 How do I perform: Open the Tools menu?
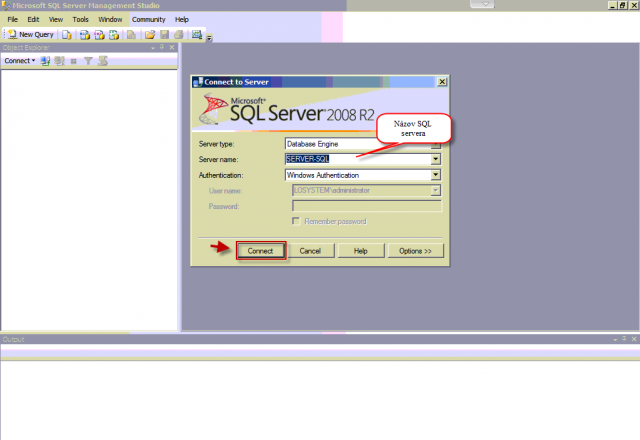80,19
